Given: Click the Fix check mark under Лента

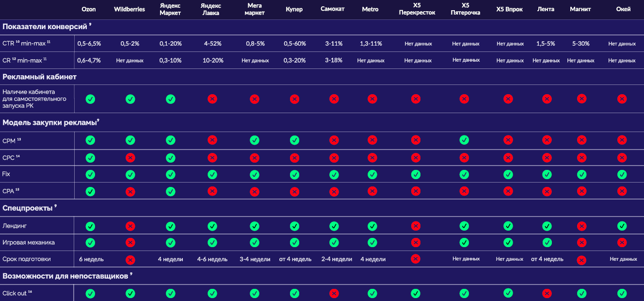Looking at the screenshot, I should [x=547, y=174].
